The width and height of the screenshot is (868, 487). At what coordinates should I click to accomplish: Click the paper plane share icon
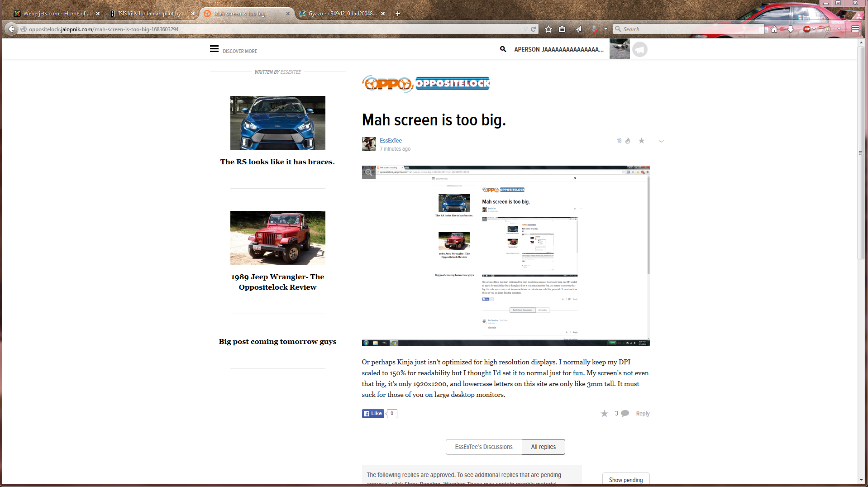578,29
